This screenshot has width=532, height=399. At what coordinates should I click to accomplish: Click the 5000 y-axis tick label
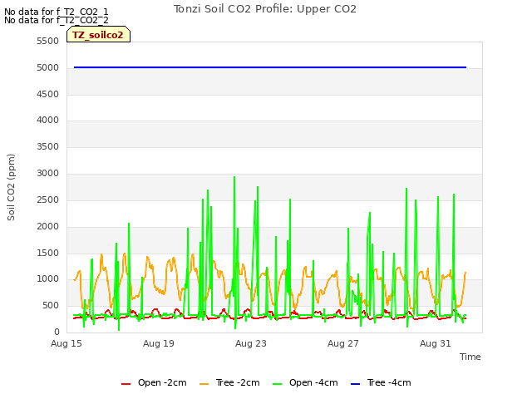(48, 68)
